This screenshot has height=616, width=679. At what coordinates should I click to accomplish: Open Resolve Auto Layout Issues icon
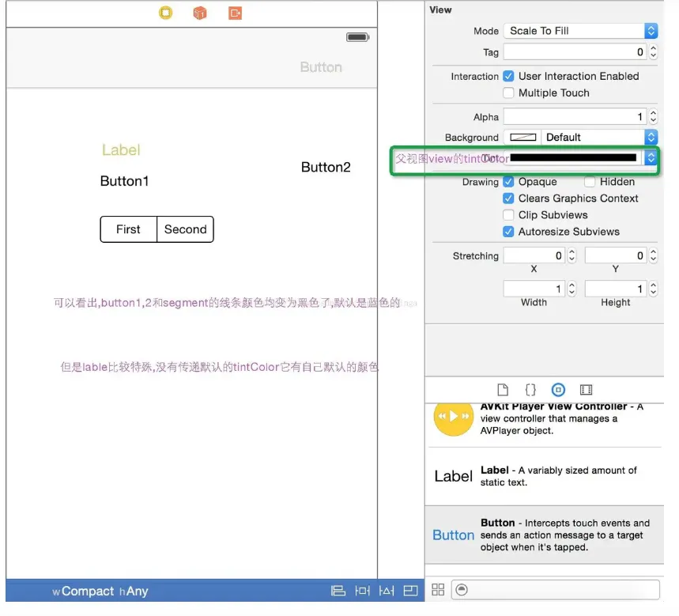click(x=410, y=591)
